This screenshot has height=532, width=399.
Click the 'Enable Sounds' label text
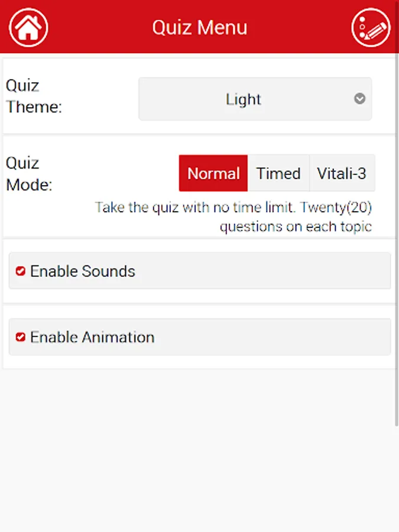click(x=83, y=271)
